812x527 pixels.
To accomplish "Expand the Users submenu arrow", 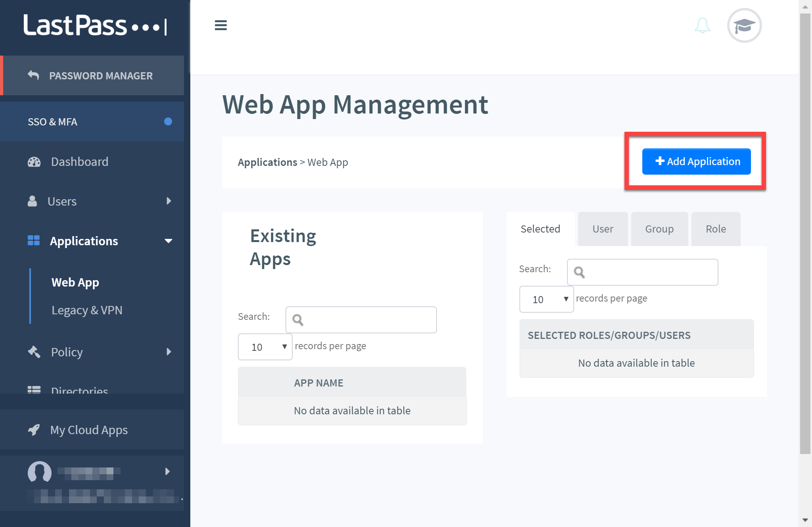I will (x=169, y=201).
